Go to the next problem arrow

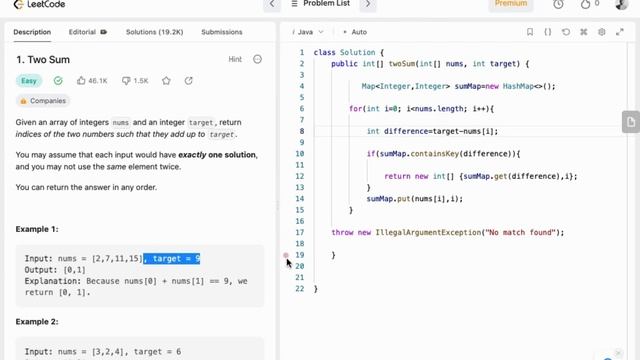(368, 4)
